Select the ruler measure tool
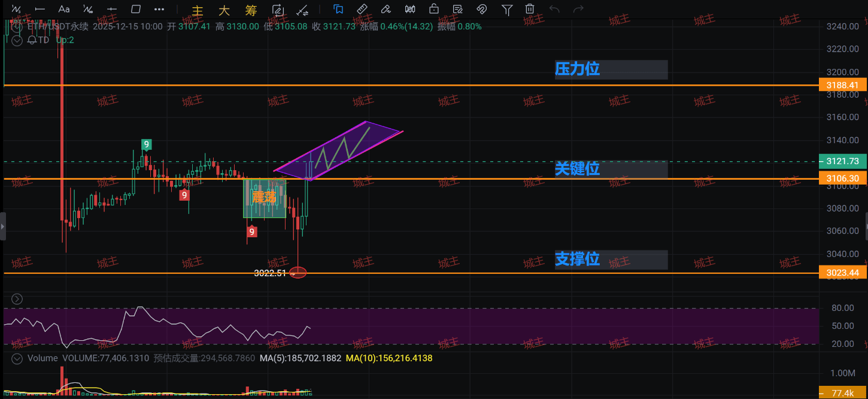 pyautogui.click(x=362, y=9)
